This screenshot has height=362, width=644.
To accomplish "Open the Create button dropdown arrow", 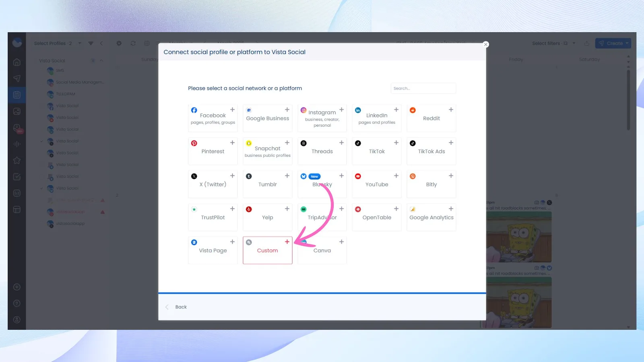I will [x=627, y=43].
